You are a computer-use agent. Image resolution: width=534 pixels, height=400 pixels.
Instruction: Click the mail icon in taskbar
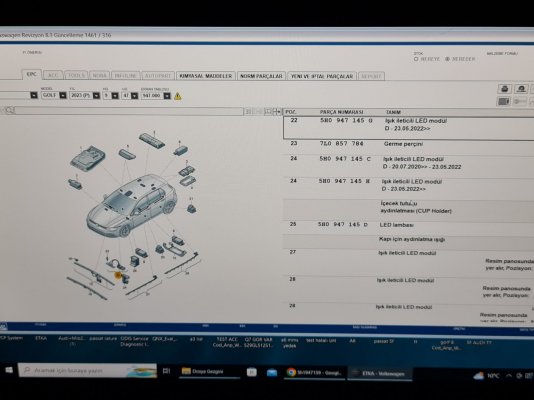[x=272, y=372]
